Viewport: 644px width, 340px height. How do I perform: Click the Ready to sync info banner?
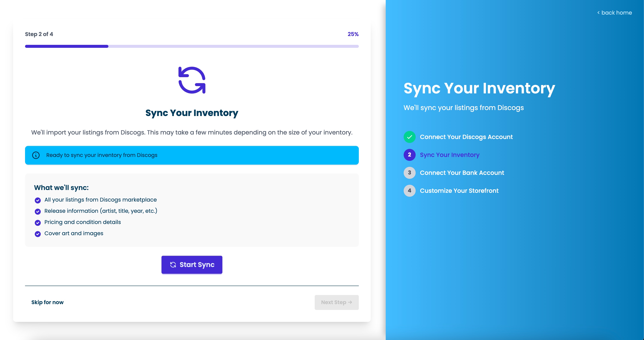[x=192, y=155]
